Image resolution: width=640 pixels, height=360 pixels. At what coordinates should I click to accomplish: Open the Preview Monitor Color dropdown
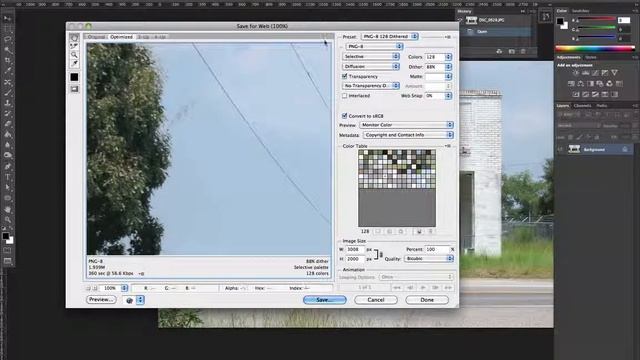point(407,125)
